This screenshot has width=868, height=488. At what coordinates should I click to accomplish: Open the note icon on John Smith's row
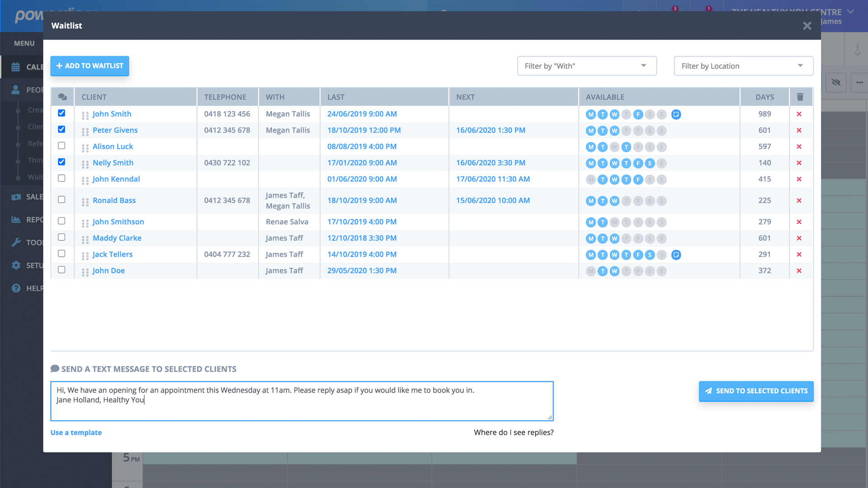(x=676, y=114)
